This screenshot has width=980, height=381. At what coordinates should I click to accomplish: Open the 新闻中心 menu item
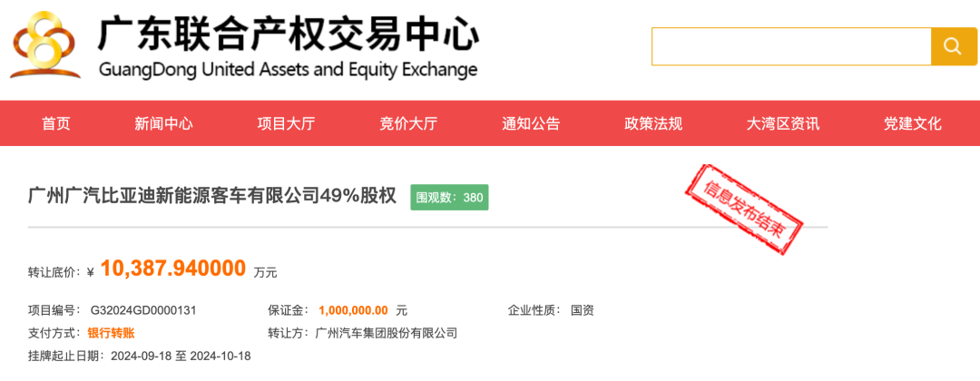pyautogui.click(x=163, y=123)
